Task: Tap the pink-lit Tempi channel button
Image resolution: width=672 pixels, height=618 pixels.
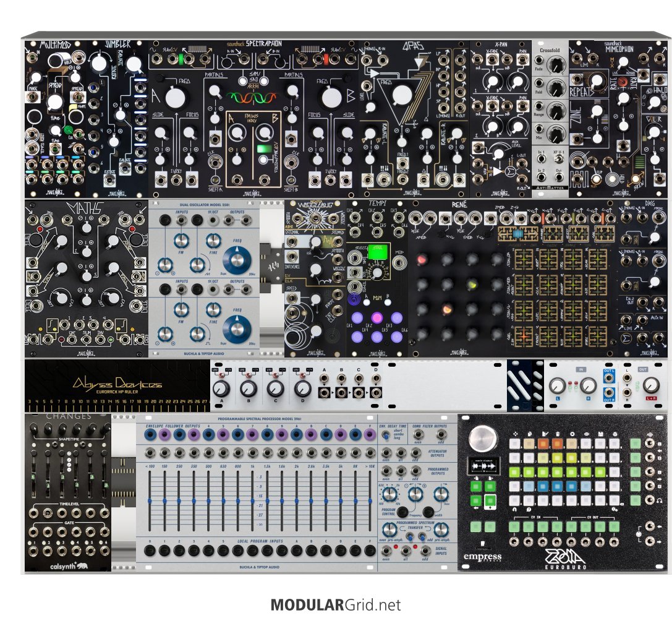Action: (376, 318)
